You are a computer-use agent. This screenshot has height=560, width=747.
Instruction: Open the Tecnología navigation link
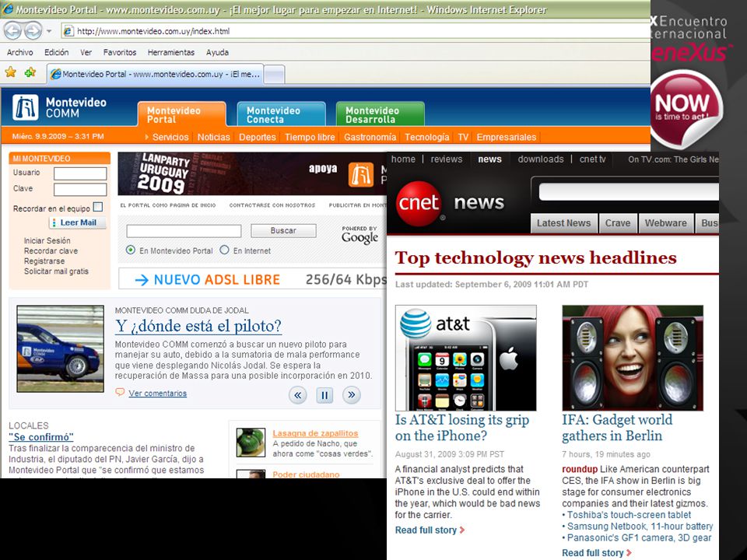pos(427,137)
